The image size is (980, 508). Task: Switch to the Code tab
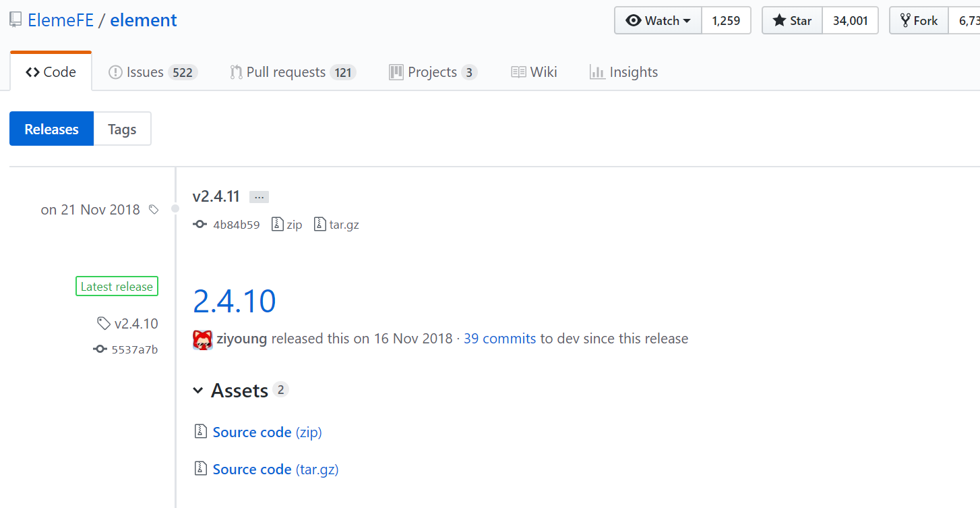(51, 71)
